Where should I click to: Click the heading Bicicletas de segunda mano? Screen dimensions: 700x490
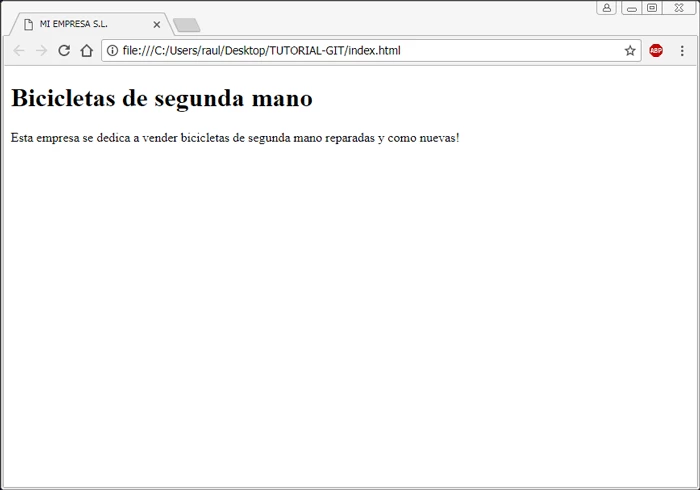point(161,98)
